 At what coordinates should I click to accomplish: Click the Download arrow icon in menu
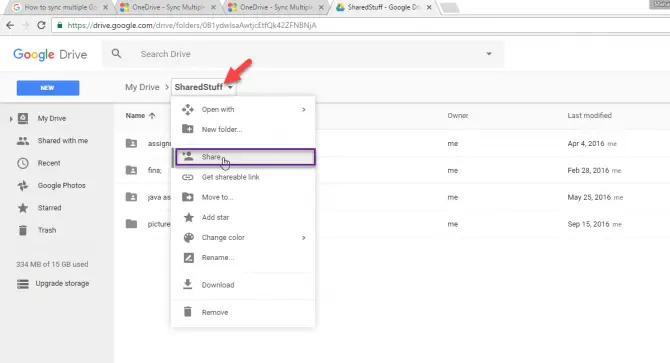(x=188, y=284)
